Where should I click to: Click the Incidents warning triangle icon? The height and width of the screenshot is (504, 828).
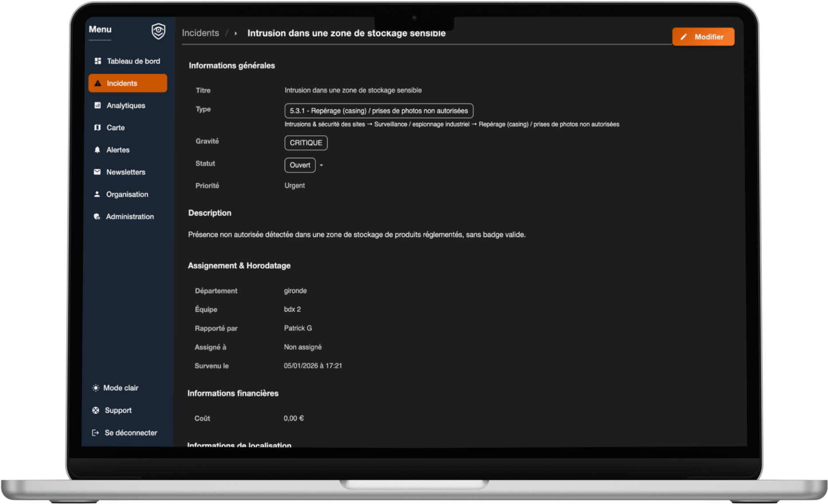98,83
